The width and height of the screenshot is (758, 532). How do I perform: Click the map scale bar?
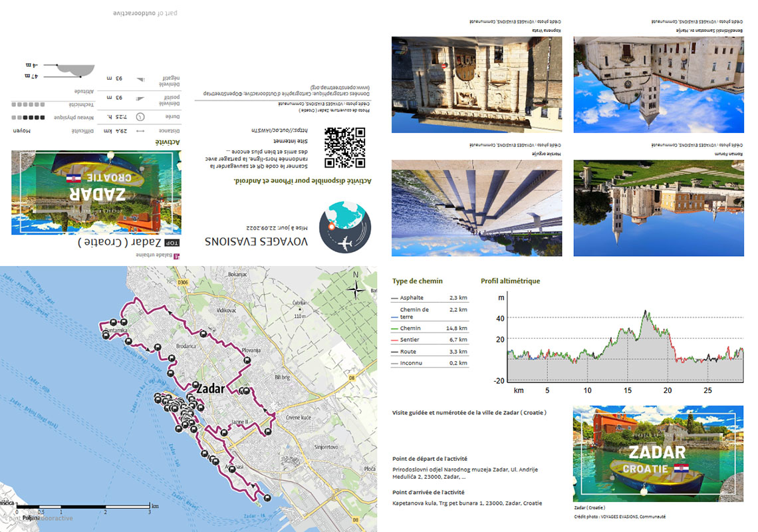point(83,506)
